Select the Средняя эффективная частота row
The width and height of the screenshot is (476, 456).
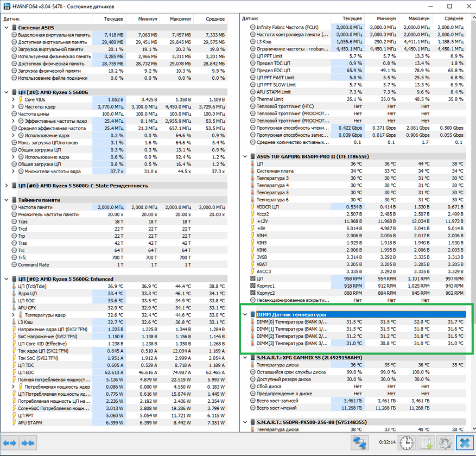click(119, 128)
